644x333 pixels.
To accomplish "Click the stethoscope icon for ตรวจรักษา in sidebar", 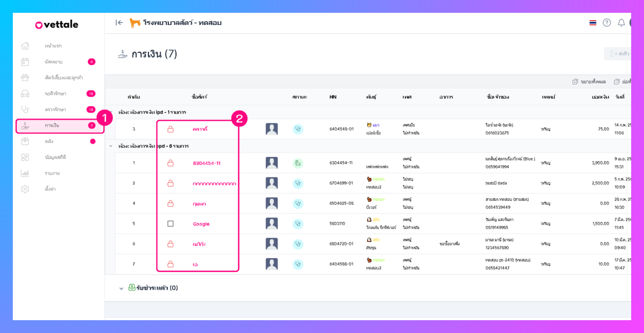I will tap(25, 109).
